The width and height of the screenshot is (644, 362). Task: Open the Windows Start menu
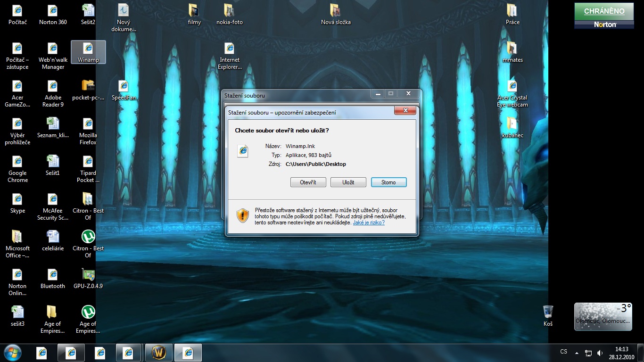[x=12, y=352]
